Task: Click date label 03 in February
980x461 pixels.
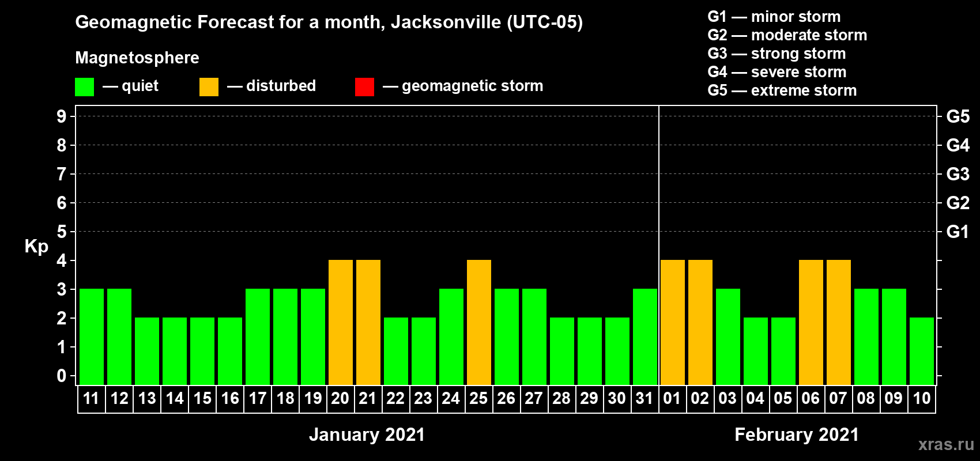Action: tap(728, 399)
